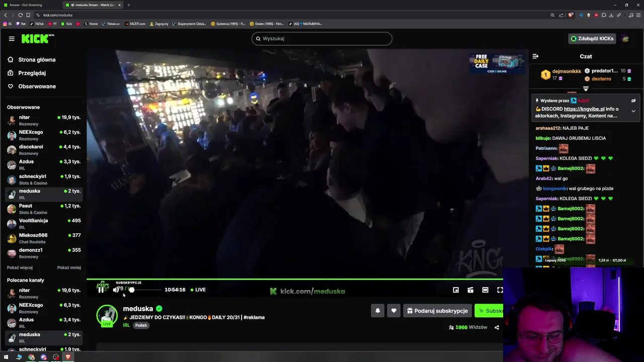Toggle theater mode in the player

click(485, 290)
